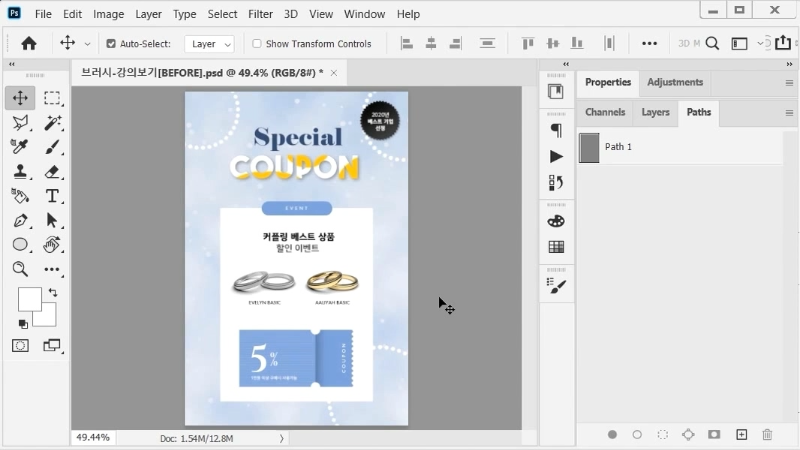Expand the status bar info arrow
The image size is (800, 450).
click(x=281, y=438)
